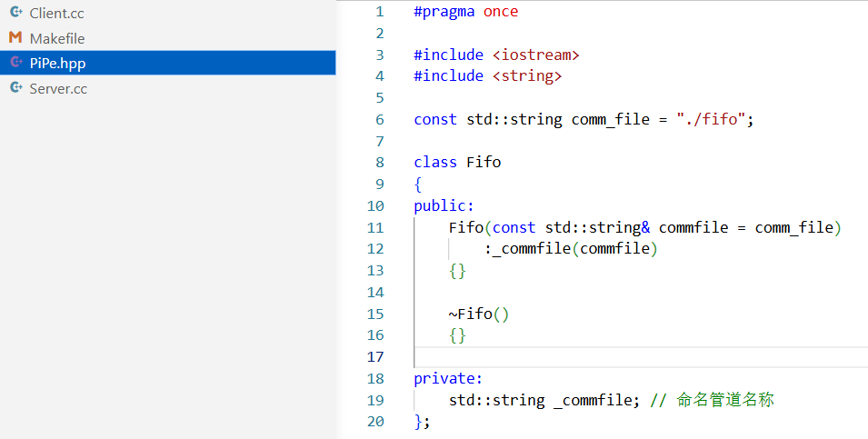Click the Makefile M icon
868x439 pixels.
(15, 37)
